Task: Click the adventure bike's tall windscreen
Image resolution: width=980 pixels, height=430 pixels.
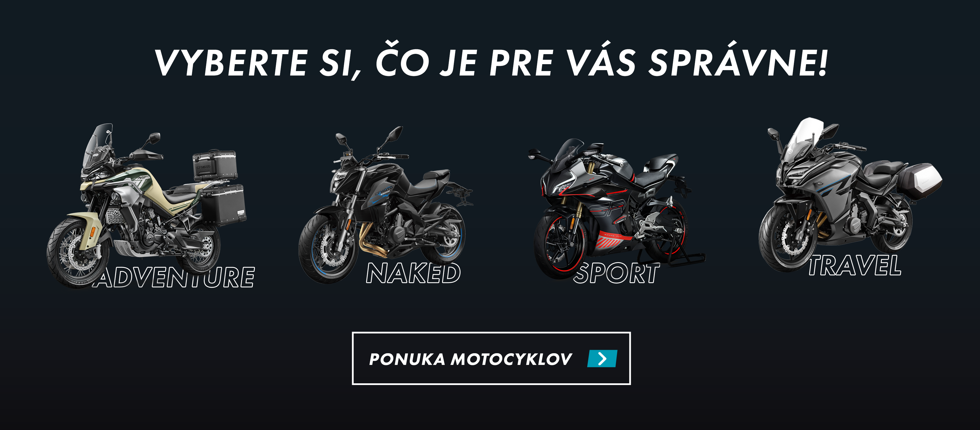Action: pyautogui.click(x=97, y=146)
